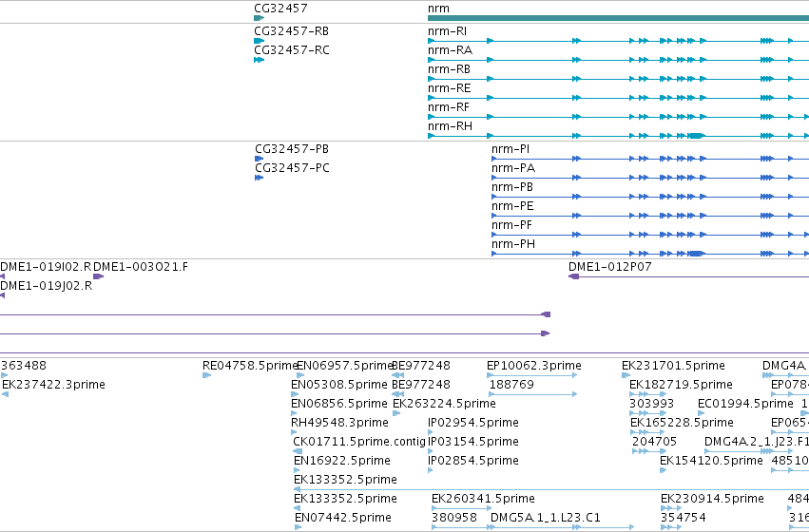Click the thick exon on nrm-RH
809x532 pixels.
[x=697, y=136]
